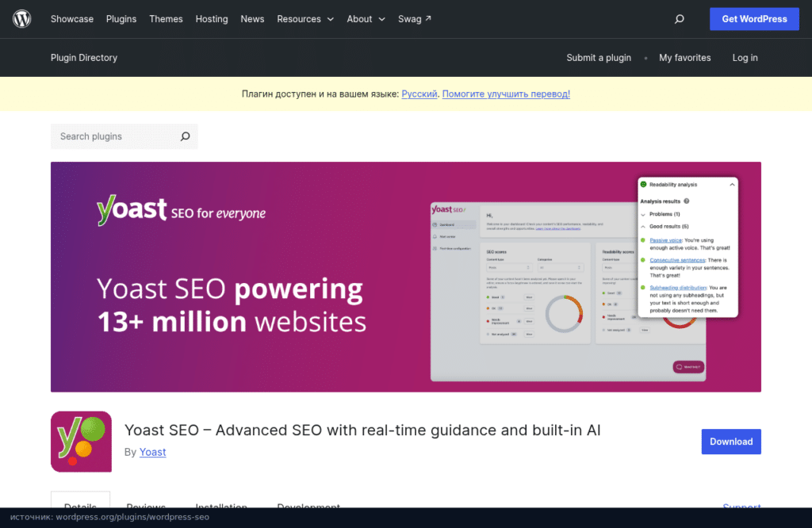
Task: Navigate to Hosting page
Action: coord(211,19)
